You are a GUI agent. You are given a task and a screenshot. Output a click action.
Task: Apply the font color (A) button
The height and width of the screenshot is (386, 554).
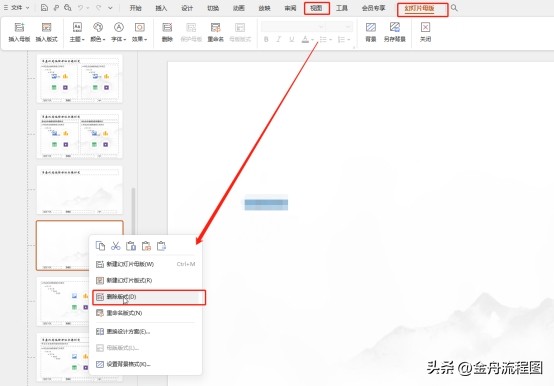(x=305, y=40)
